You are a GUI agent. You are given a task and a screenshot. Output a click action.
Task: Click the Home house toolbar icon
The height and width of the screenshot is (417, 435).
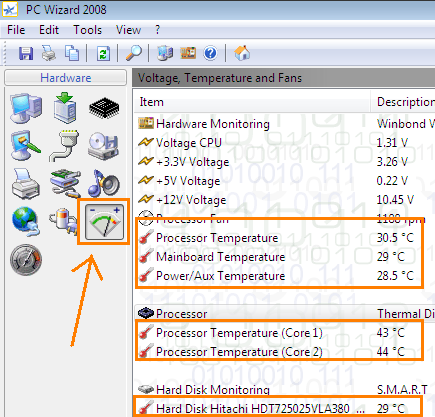click(242, 53)
